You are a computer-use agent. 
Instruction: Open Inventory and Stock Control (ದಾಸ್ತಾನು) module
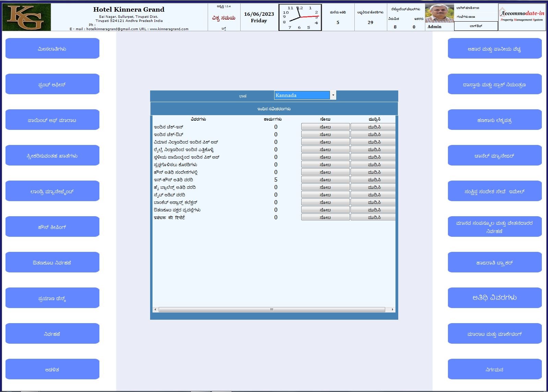point(495,84)
